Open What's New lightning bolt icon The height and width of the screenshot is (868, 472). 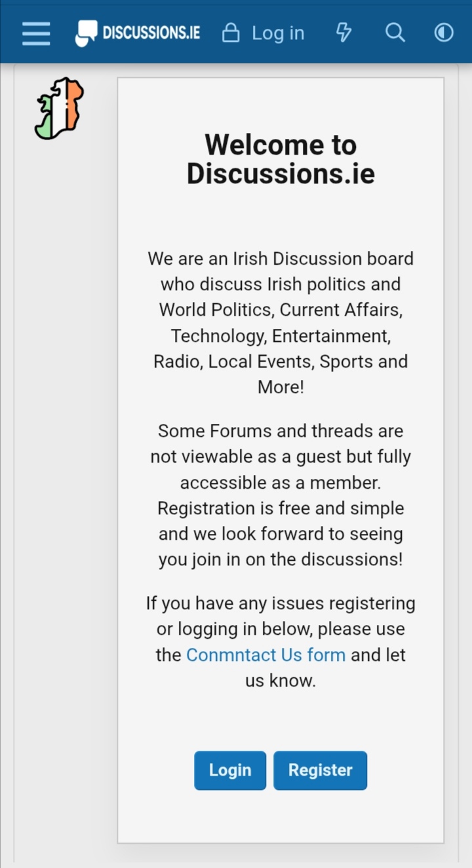tap(344, 32)
